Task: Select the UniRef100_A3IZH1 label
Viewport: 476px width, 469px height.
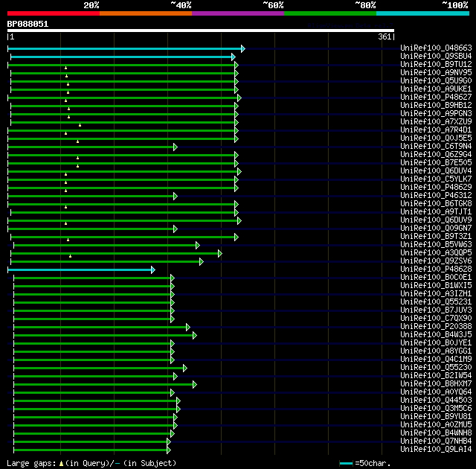Action: (436, 294)
